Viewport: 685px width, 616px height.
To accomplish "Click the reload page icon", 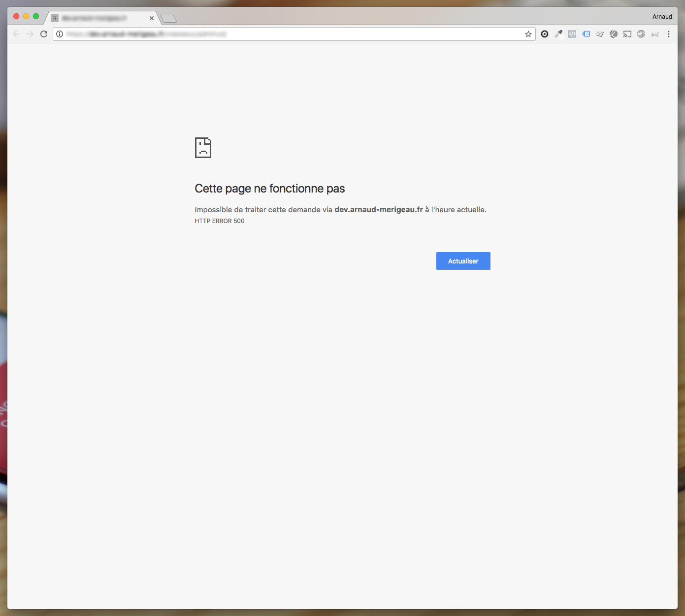I will pyautogui.click(x=44, y=34).
